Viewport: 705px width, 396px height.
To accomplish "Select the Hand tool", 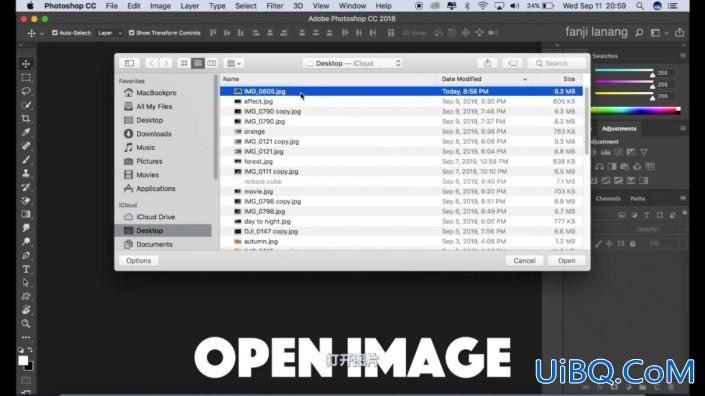I will 26,310.
